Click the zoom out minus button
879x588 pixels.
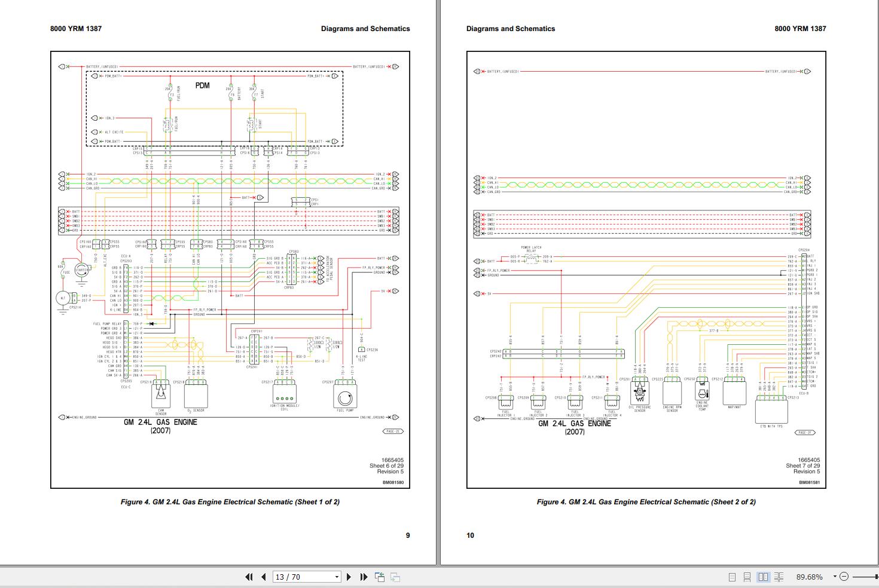tap(844, 577)
